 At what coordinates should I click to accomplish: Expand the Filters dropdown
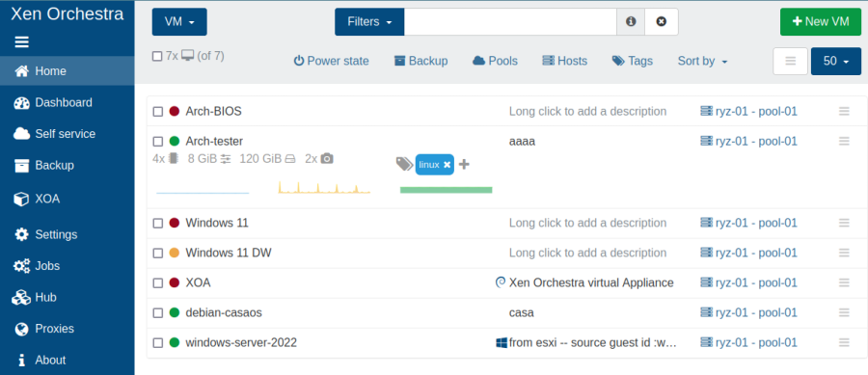click(369, 21)
